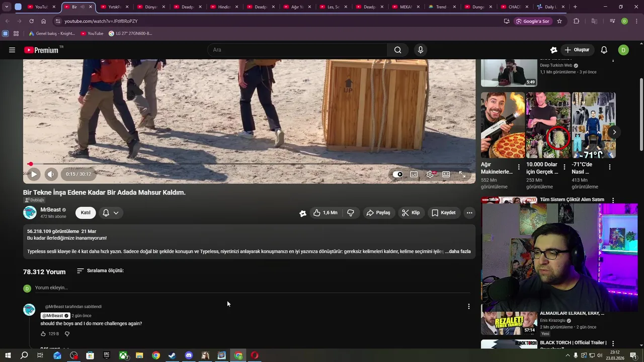Click the sparkle Ask icon next to Oluştur
Image resolution: width=644 pixels, height=362 pixels.
(x=553, y=50)
